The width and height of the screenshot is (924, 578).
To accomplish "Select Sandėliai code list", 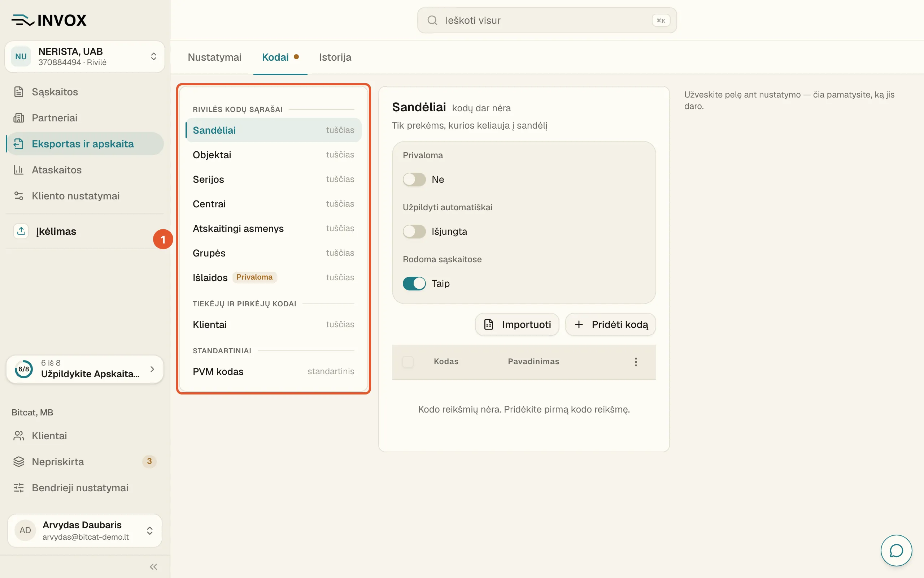I will tap(273, 130).
